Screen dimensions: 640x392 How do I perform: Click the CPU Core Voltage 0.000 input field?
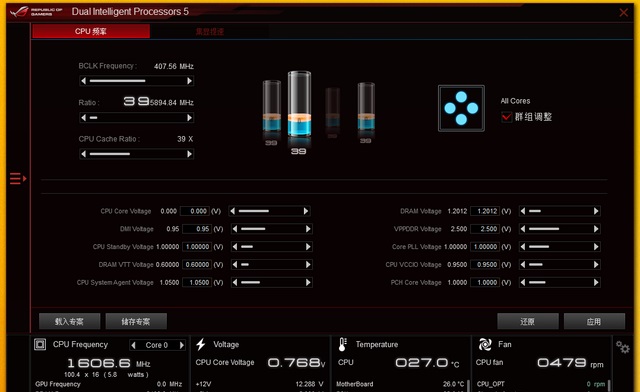(x=195, y=211)
